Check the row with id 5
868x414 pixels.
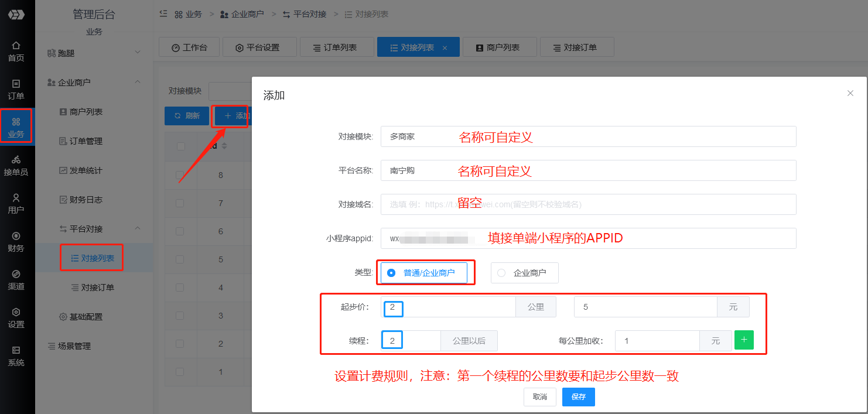(180, 259)
